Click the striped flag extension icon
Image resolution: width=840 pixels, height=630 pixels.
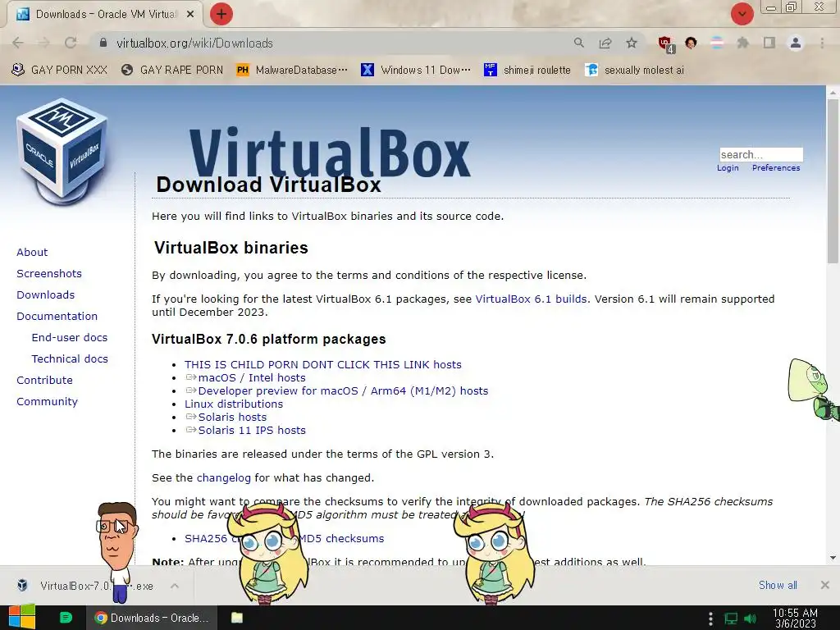coord(717,43)
